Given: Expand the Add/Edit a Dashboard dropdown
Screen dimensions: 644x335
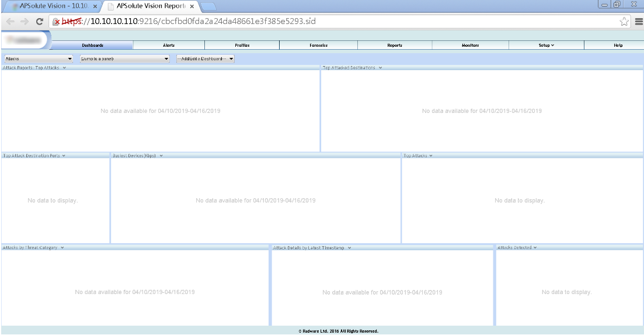Looking at the screenshot, I should [x=205, y=58].
